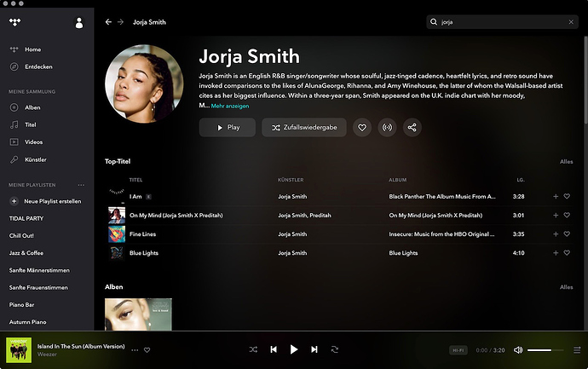This screenshot has height=369, width=588.
Task: Favorite the artist with the heart button
Action: [362, 128]
